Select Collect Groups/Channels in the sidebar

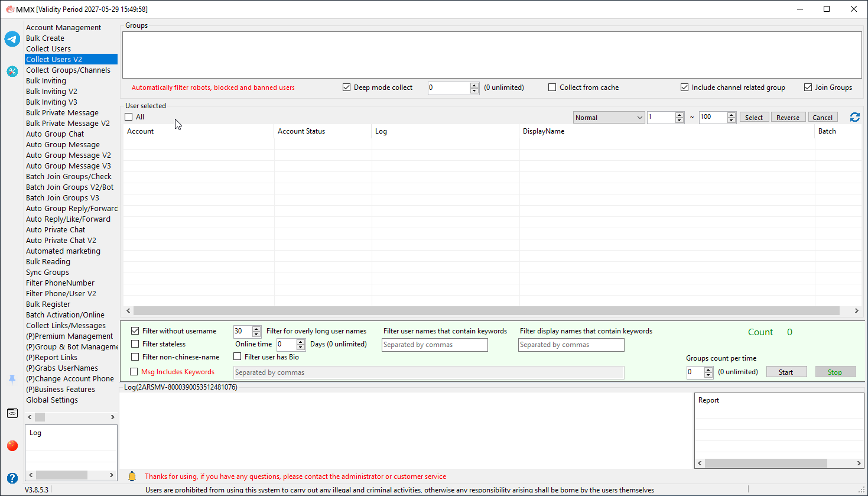coord(68,70)
